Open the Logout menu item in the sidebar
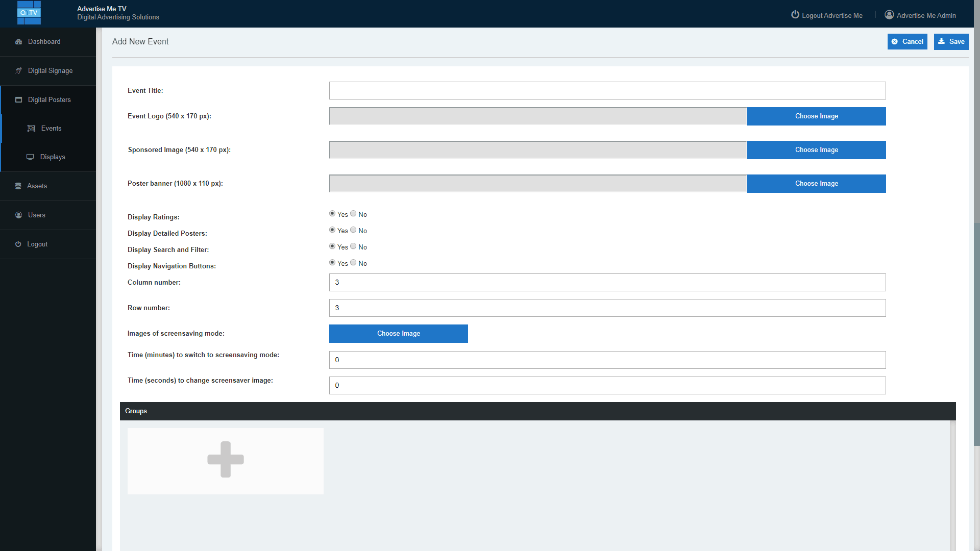Image resolution: width=980 pixels, height=551 pixels. pos(37,244)
